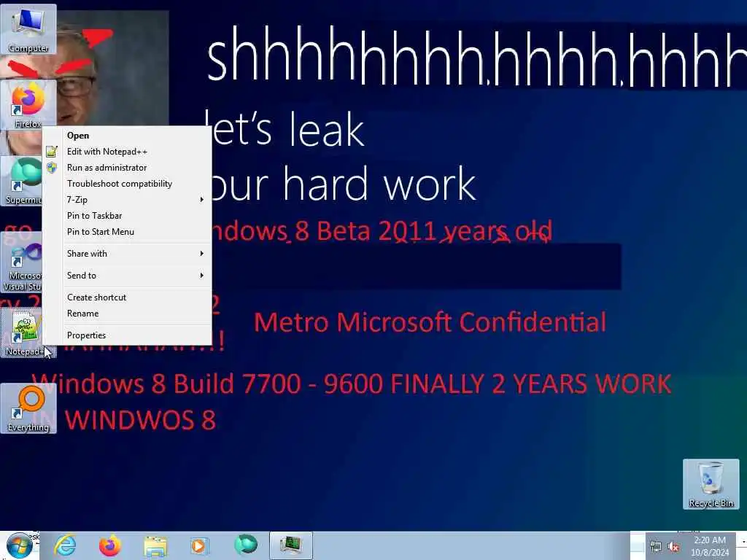Choose Rename in the context menu
Viewport: 747px width, 560px height.
coord(128,314)
